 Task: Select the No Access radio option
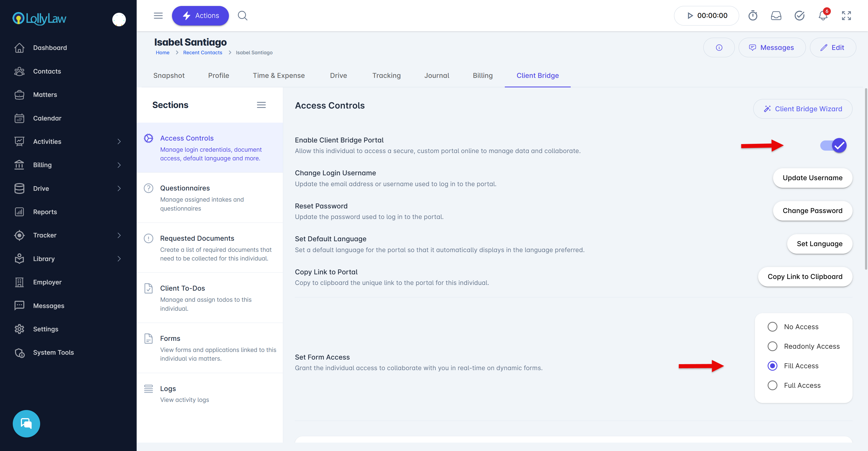click(772, 327)
